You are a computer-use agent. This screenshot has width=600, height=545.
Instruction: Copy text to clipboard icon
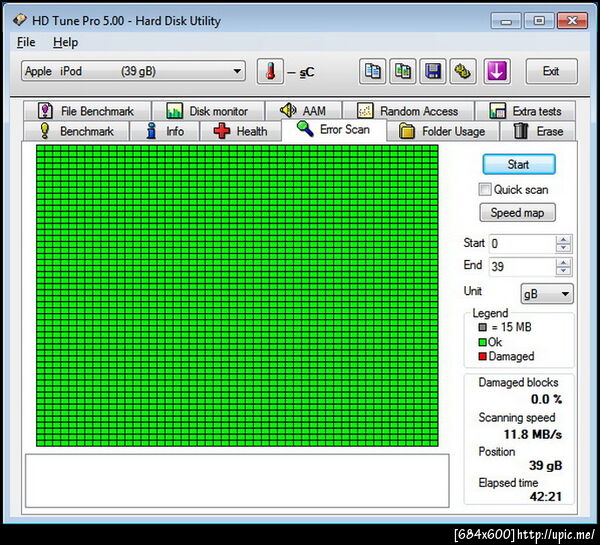pos(372,71)
